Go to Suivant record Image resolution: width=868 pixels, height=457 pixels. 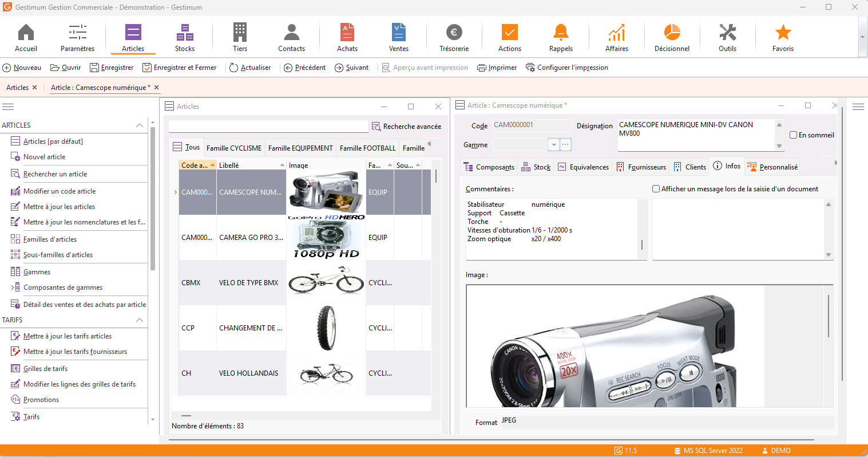[352, 68]
